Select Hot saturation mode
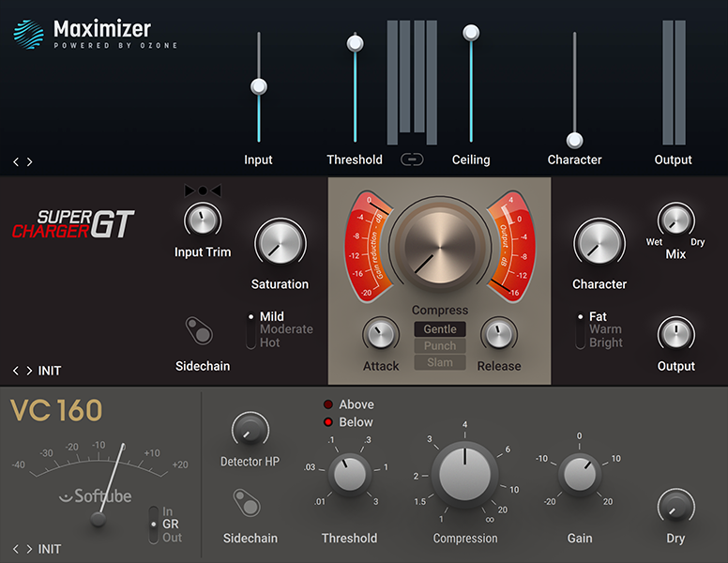The height and width of the screenshot is (563, 728). (x=270, y=342)
